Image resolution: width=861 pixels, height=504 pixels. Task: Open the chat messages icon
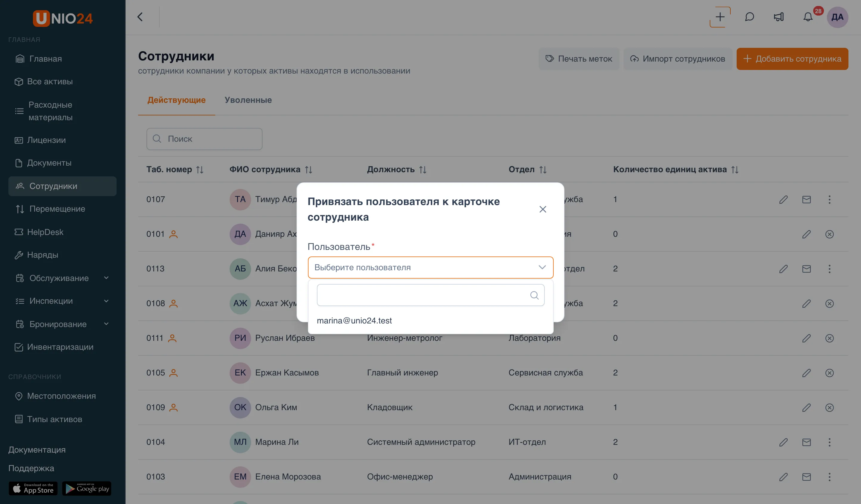coord(749,17)
